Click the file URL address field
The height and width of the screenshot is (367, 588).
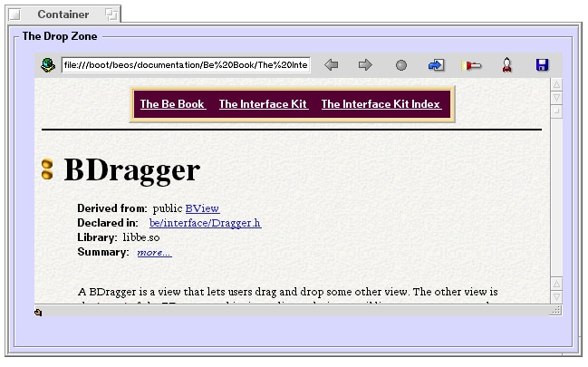pos(186,65)
